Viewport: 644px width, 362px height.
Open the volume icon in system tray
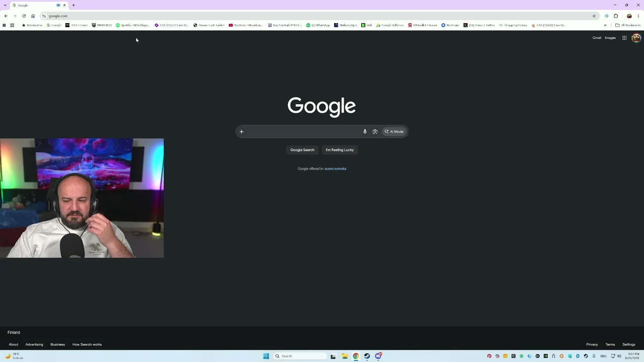pos(619,356)
